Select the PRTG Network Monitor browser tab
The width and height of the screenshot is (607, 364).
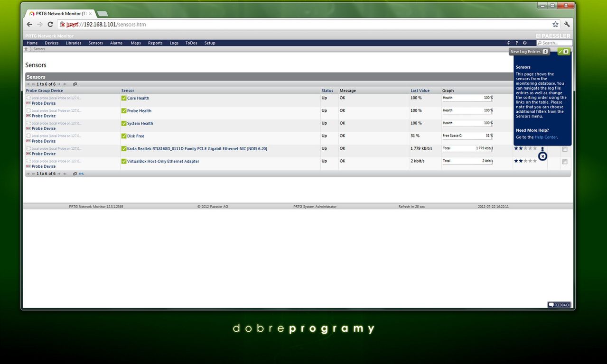coord(60,14)
